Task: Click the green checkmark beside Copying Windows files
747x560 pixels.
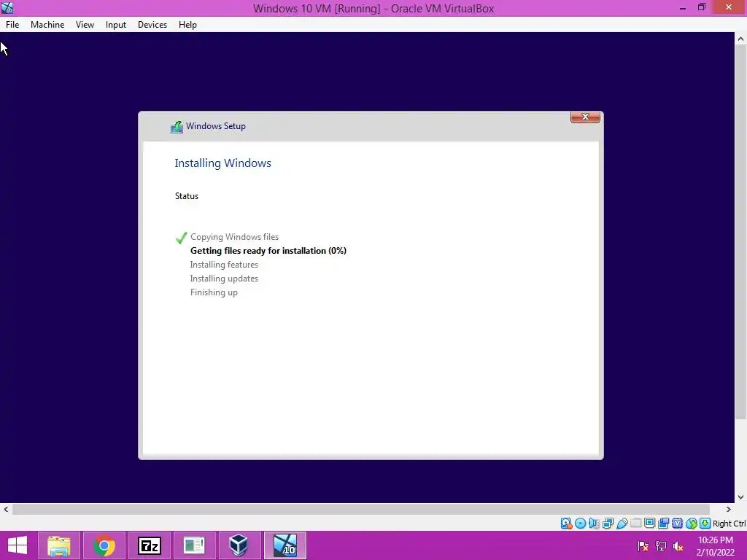Action: point(181,238)
